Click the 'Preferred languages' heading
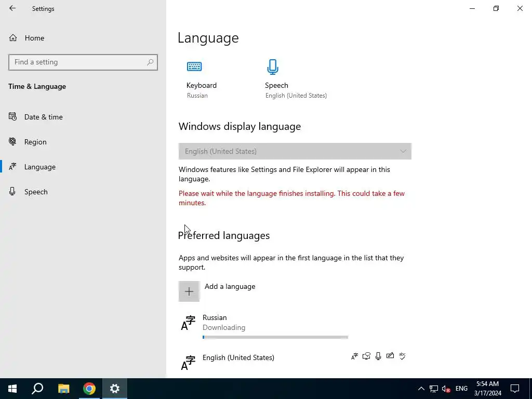The width and height of the screenshot is (532, 399). point(224,235)
